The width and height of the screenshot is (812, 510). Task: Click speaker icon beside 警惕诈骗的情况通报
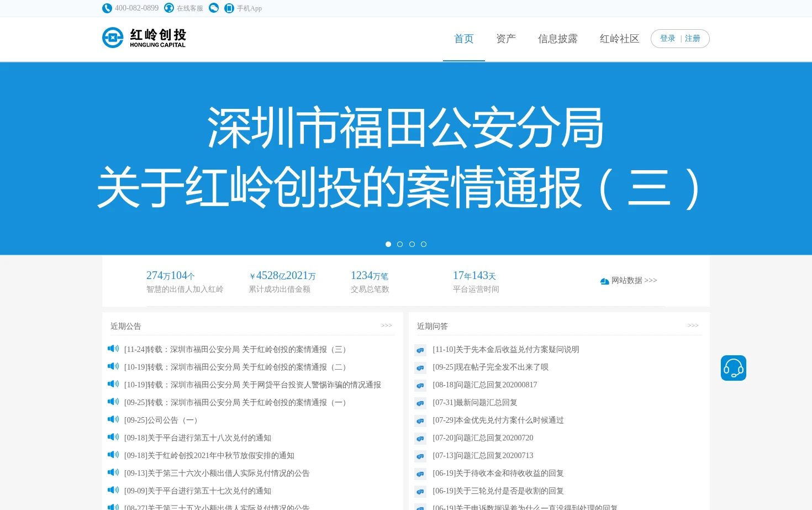tap(113, 384)
